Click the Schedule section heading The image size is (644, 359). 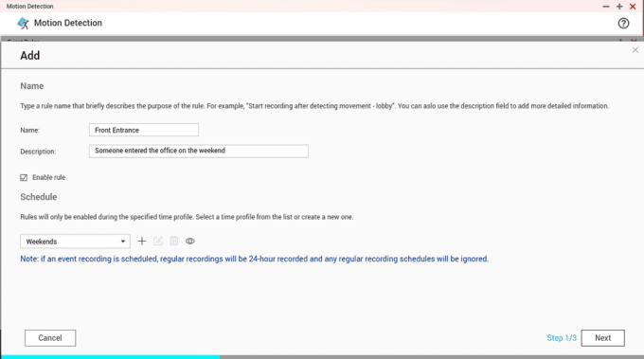[x=39, y=197]
